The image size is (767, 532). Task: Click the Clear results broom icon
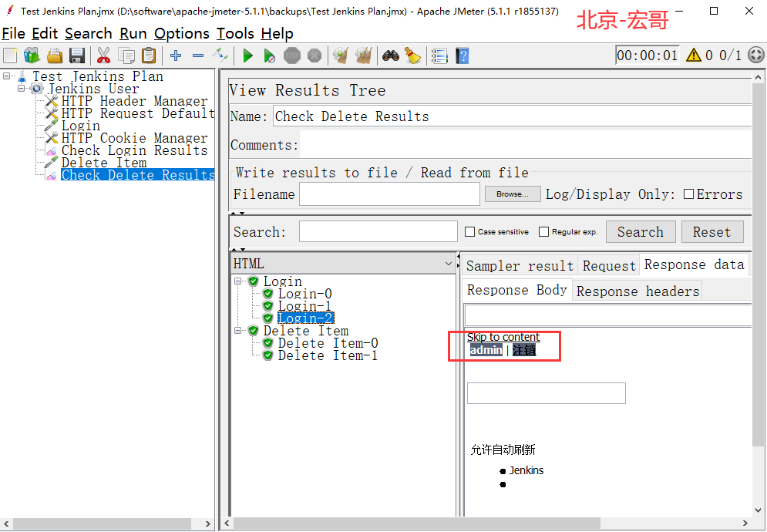pyautogui.click(x=341, y=56)
